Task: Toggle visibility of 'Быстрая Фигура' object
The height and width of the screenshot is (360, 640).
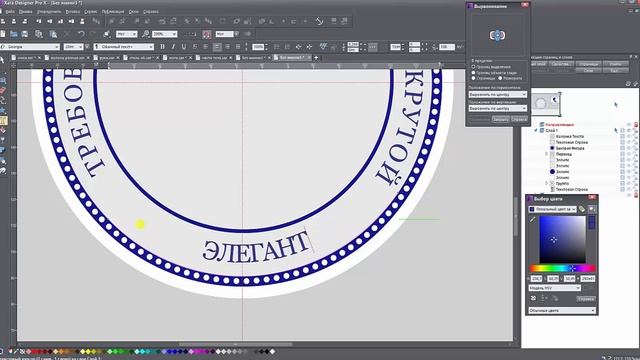Action: click(x=629, y=148)
